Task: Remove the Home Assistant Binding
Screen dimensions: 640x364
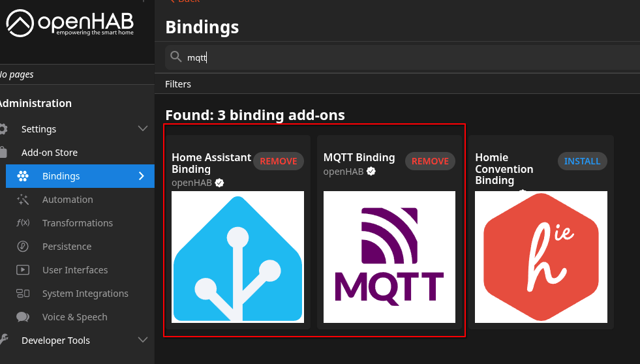Action: [x=279, y=161]
